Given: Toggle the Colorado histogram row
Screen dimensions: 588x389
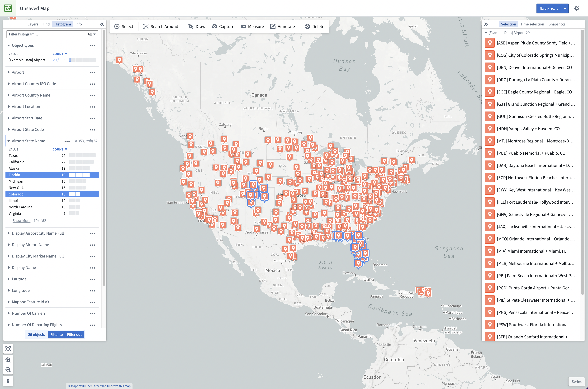Looking at the screenshot, I should [x=52, y=194].
